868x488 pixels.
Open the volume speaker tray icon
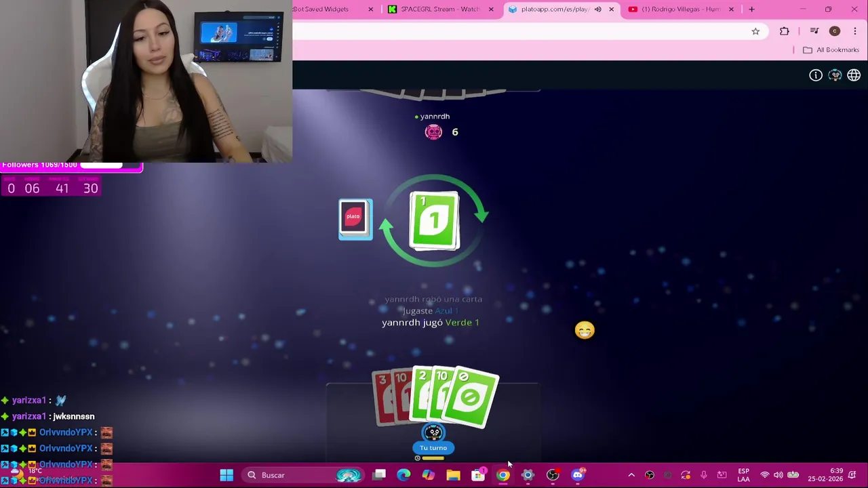click(778, 475)
